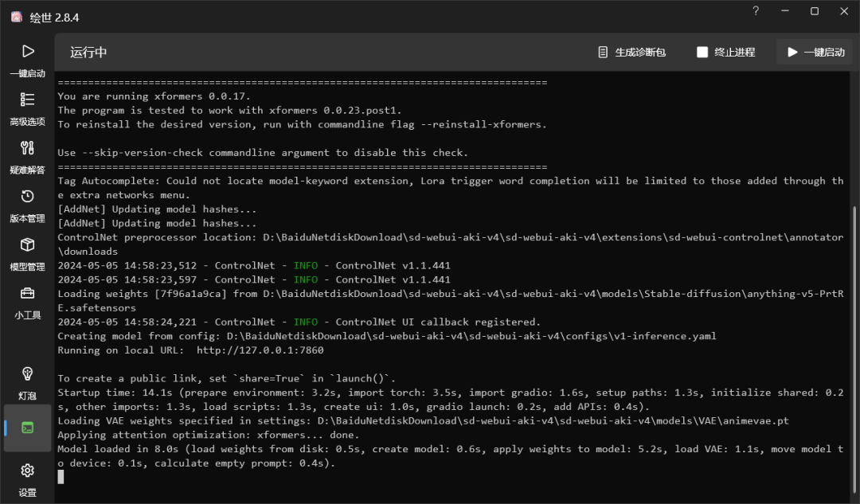Open 版本管理 version management icon
This screenshot has height=504, width=860.
28,197
